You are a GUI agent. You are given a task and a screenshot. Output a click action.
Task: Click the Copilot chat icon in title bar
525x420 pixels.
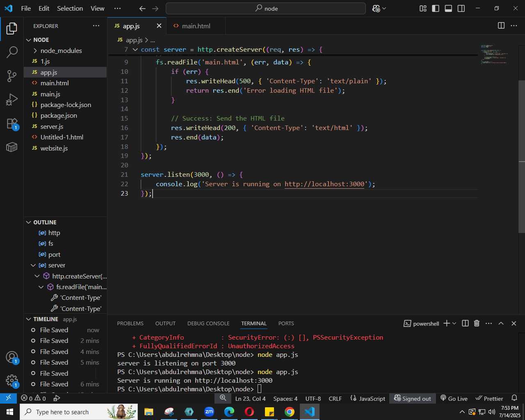(x=376, y=8)
